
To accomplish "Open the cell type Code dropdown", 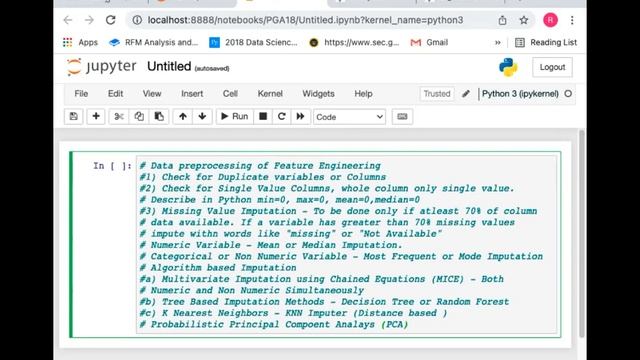I will (x=349, y=117).
